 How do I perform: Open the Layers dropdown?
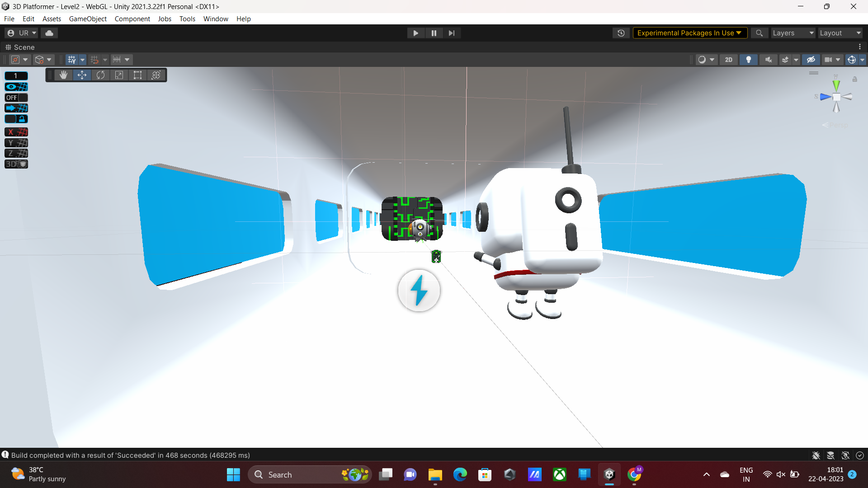click(x=793, y=33)
